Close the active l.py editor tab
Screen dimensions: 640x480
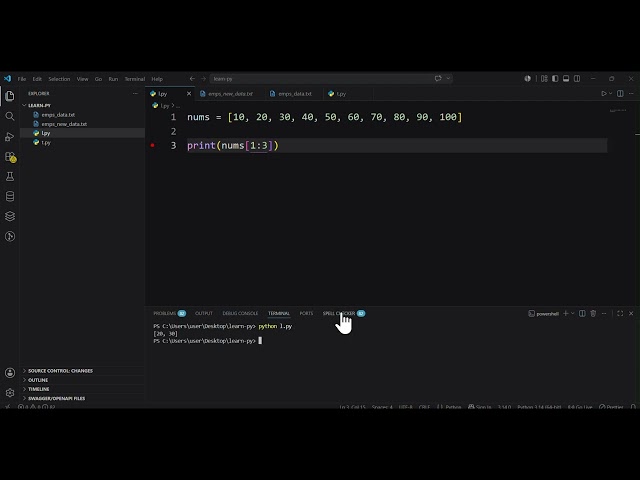click(189, 93)
